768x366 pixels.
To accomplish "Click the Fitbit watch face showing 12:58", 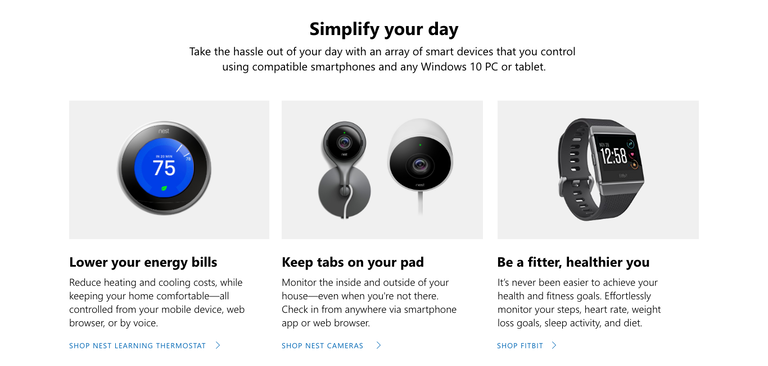I will click(x=616, y=157).
